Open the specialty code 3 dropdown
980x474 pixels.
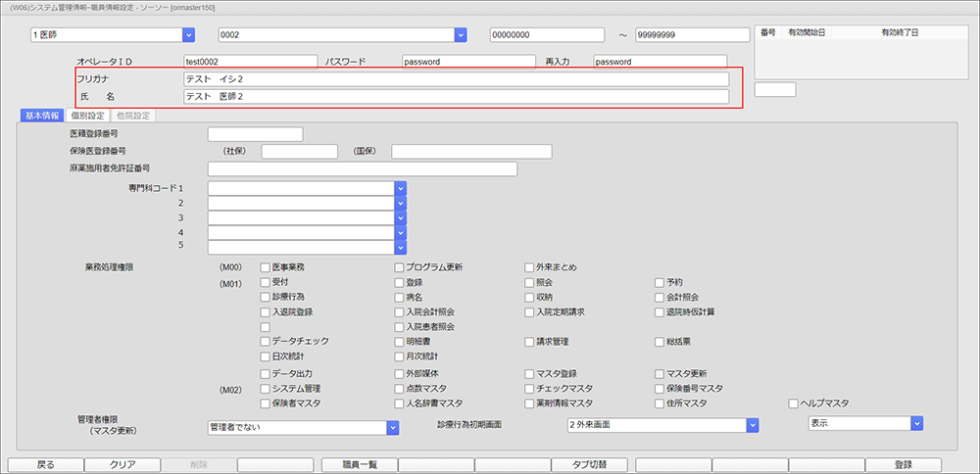[x=401, y=218]
